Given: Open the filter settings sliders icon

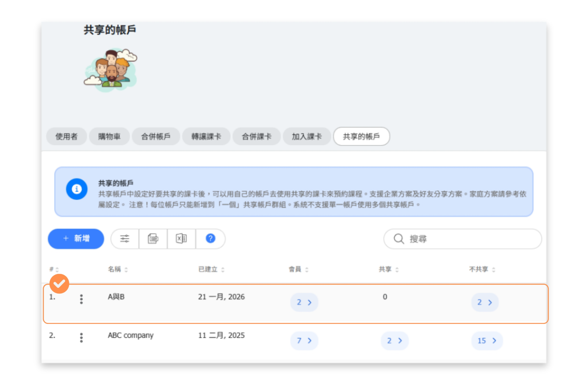Looking at the screenshot, I should point(125,239).
